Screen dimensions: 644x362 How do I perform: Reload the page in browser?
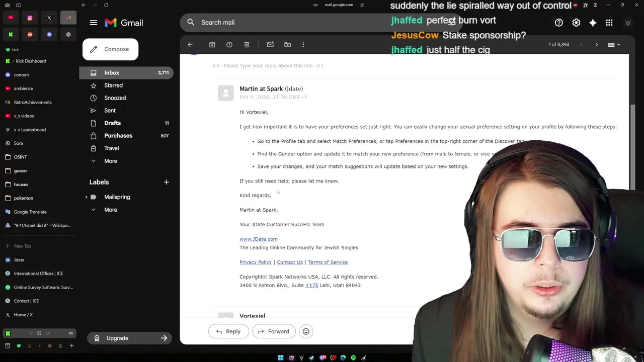pos(106,5)
